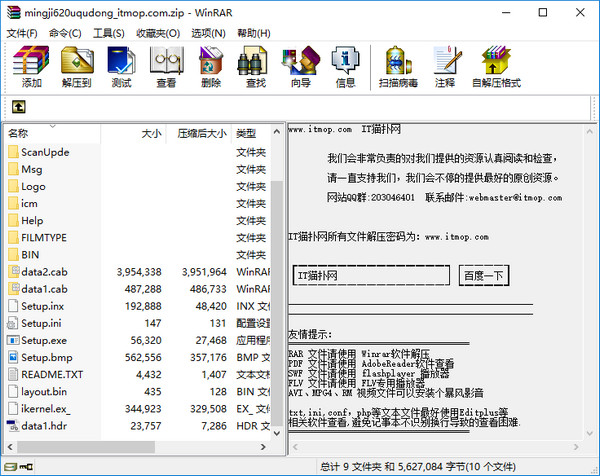The height and width of the screenshot is (476, 600).
Task: Click the 3,954,338 size value
Action: [x=139, y=272]
